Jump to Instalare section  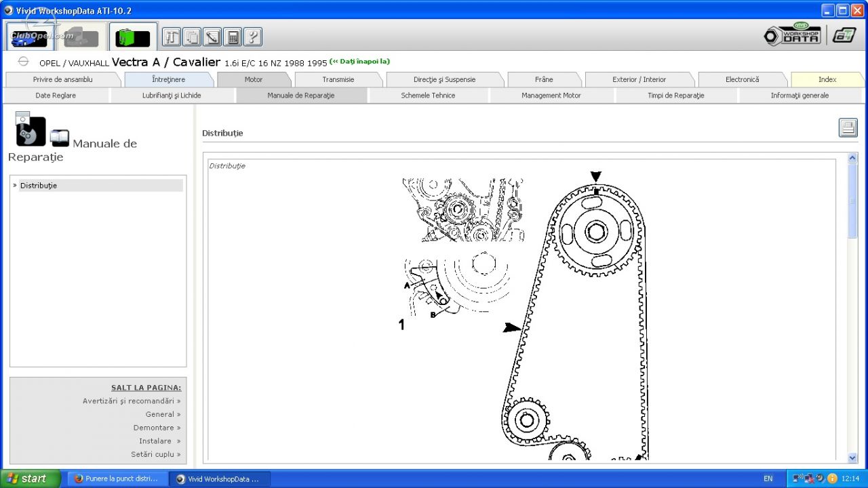[160, 441]
